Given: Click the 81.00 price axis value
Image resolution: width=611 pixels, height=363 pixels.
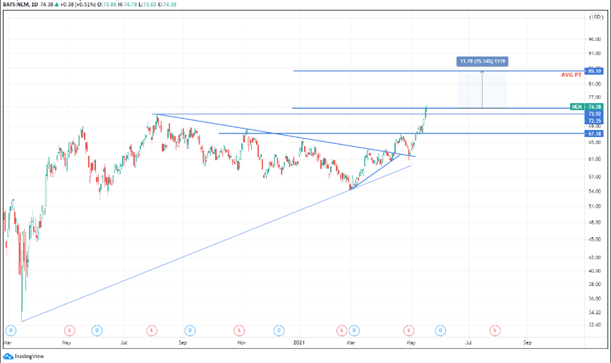Looking at the screenshot, I should pos(595,84).
